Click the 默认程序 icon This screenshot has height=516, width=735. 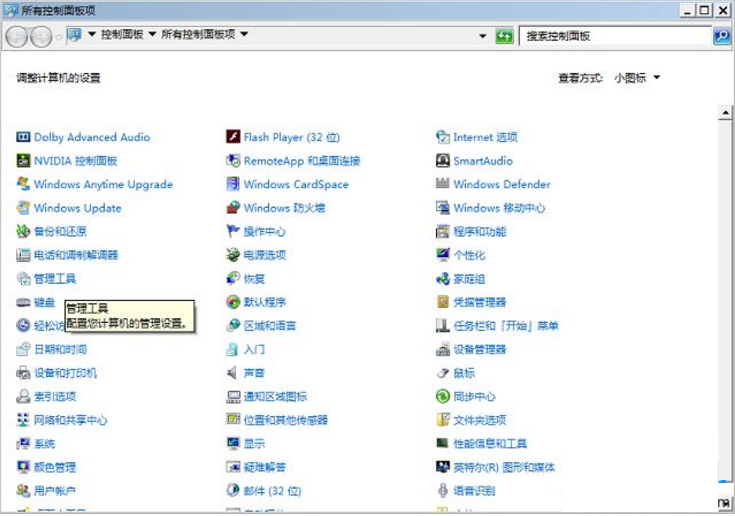click(x=233, y=302)
